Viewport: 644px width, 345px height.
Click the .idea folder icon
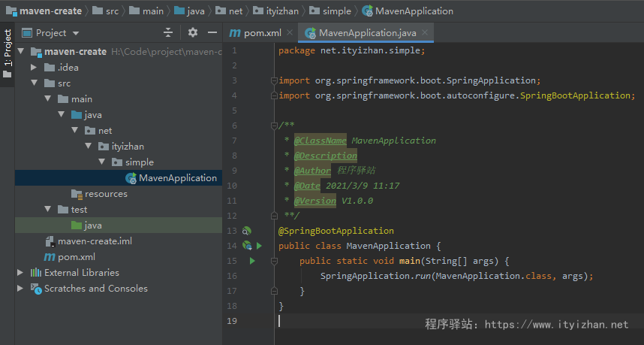click(50, 68)
